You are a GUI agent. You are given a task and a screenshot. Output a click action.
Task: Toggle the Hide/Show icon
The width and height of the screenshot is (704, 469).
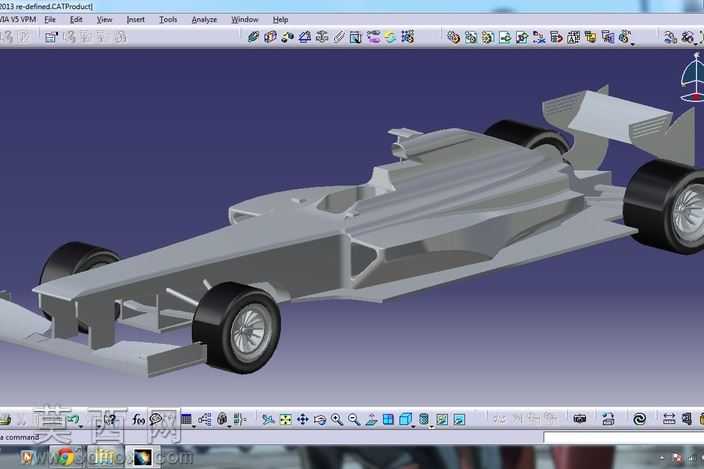click(442, 420)
